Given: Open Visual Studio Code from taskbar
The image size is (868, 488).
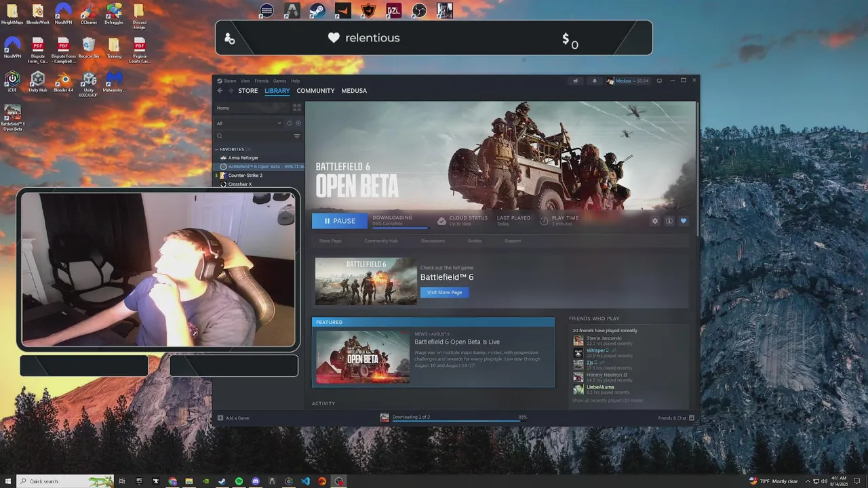Looking at the screenshot, I should pos(305,481).
